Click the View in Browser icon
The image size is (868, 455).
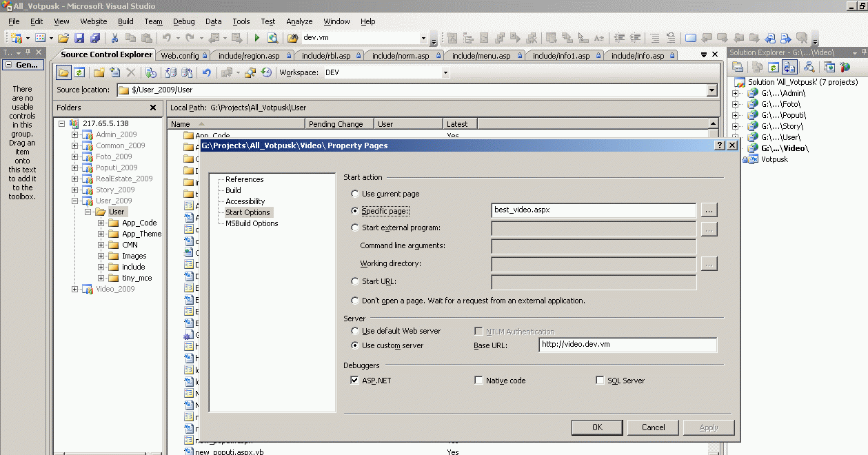(273, 39)
